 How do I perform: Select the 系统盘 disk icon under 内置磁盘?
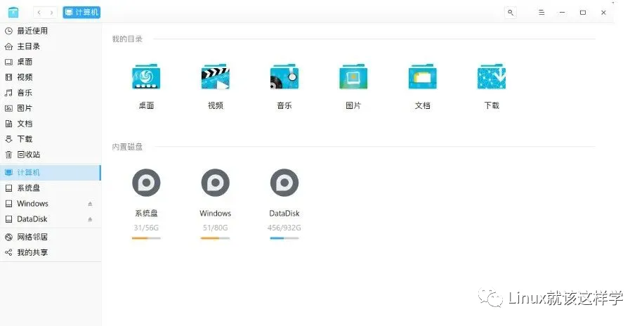(146, 183)
